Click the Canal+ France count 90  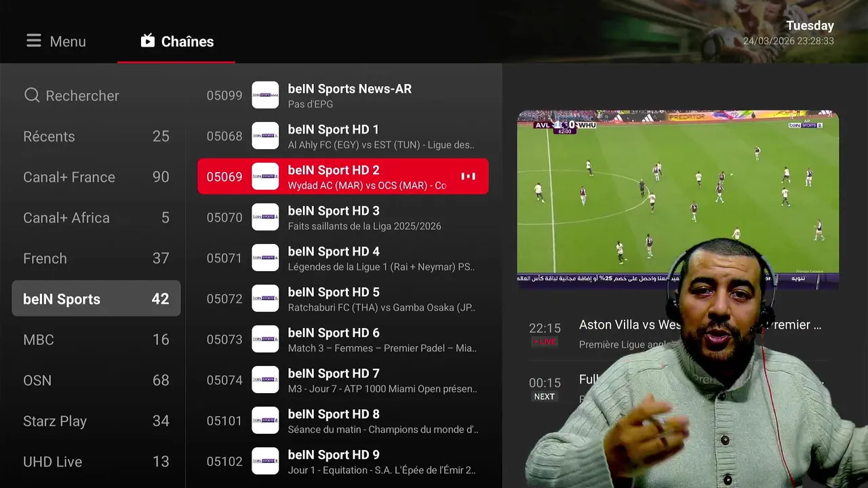[161, 177]
